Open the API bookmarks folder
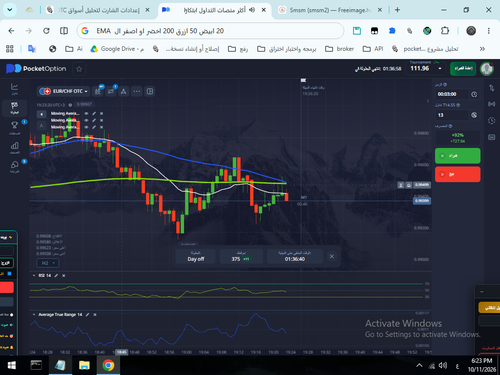The width and height of the screenshot is (500, 375). pos(373,49)
